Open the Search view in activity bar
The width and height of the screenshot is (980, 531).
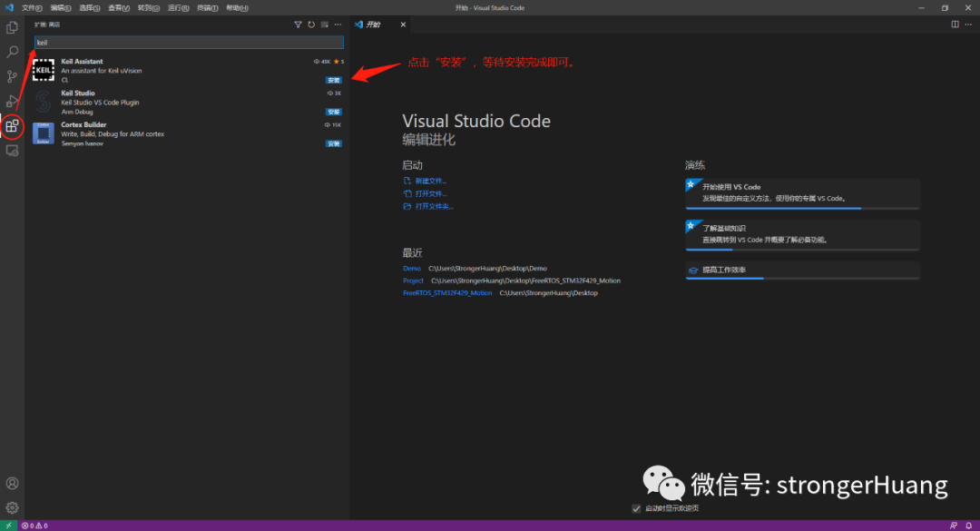coord(12,53)
